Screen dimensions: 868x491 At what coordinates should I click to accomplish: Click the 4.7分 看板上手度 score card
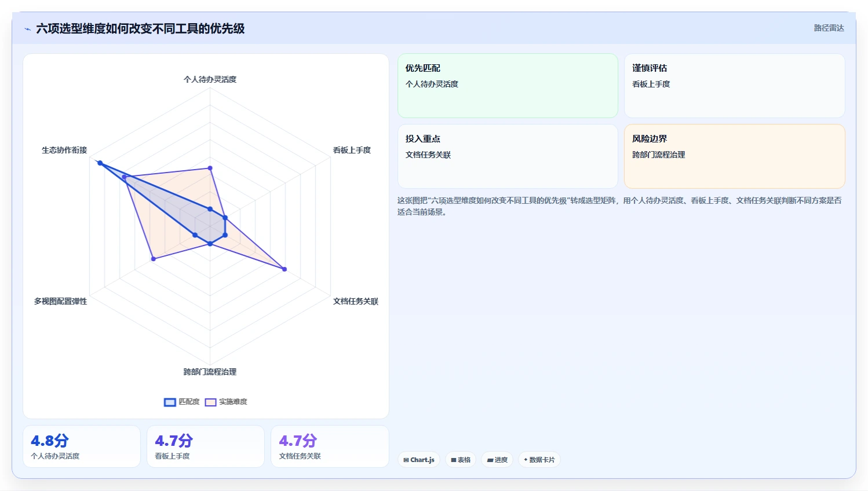[x=206, y=446]
